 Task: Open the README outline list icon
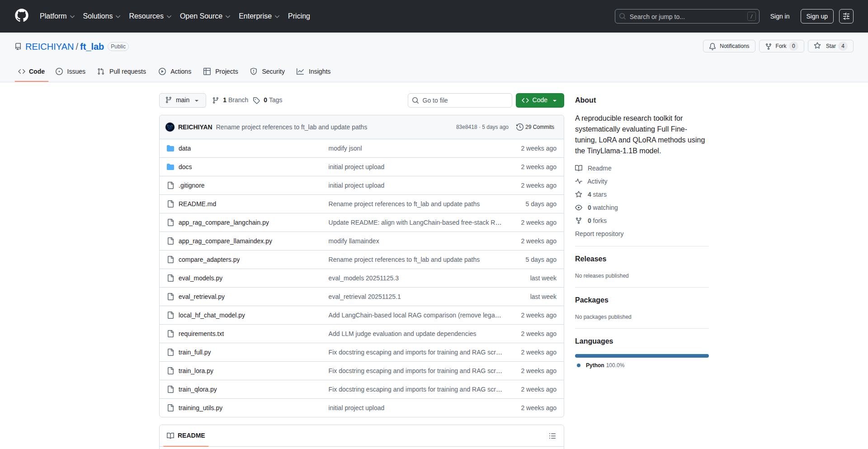coord(552,436)
